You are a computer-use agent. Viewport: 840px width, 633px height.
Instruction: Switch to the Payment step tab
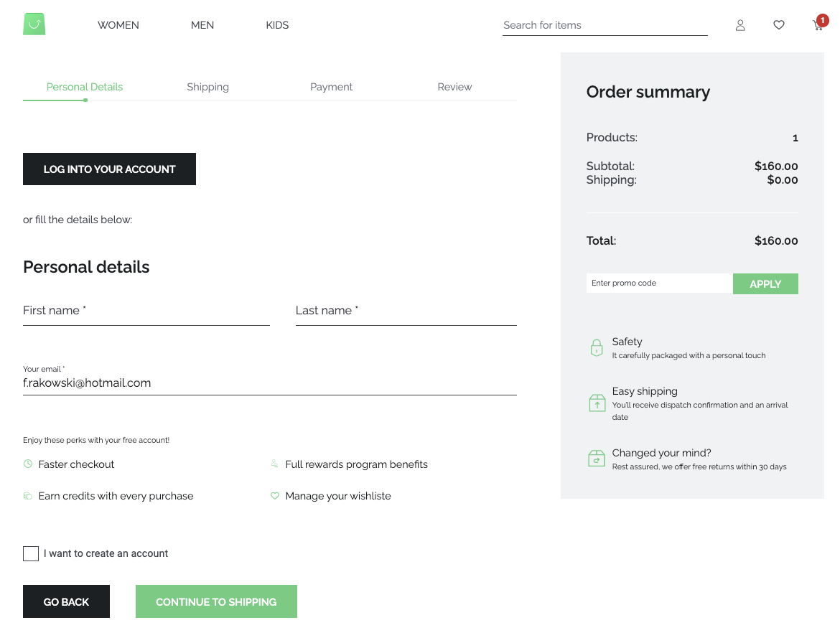click(331, 87)
